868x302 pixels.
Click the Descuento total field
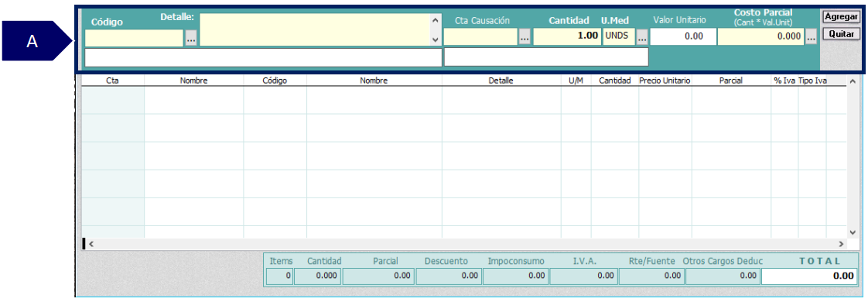tap(448, 276)
